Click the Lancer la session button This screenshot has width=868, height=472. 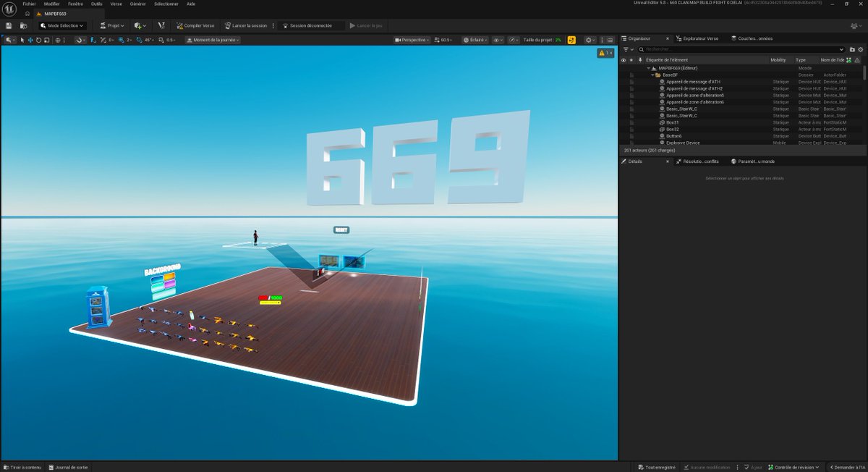click(245, 25)
